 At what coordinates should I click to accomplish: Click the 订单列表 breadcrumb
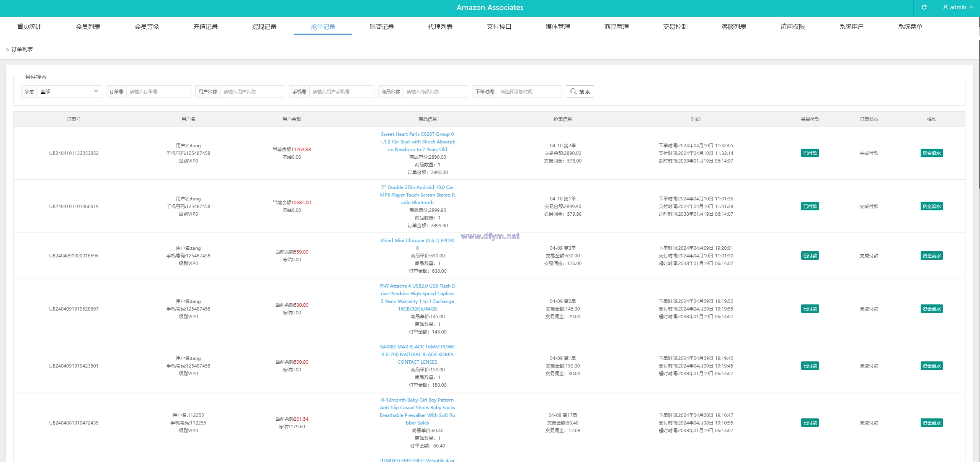coord(22,49)
